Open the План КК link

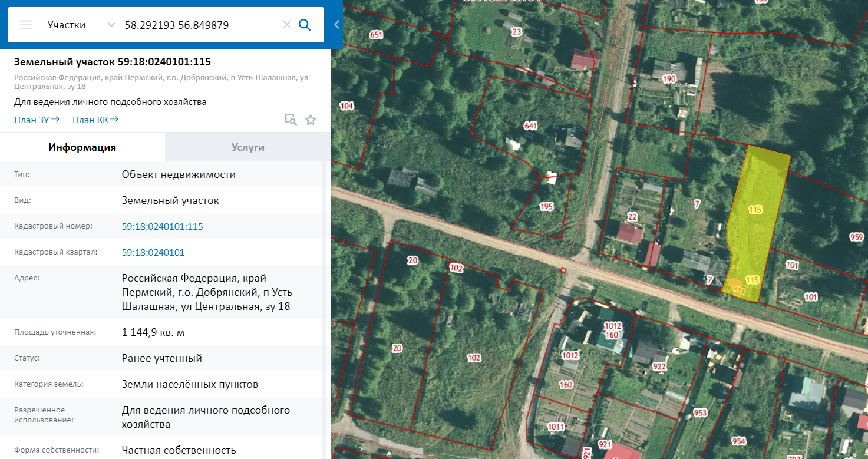pos(95,120)
